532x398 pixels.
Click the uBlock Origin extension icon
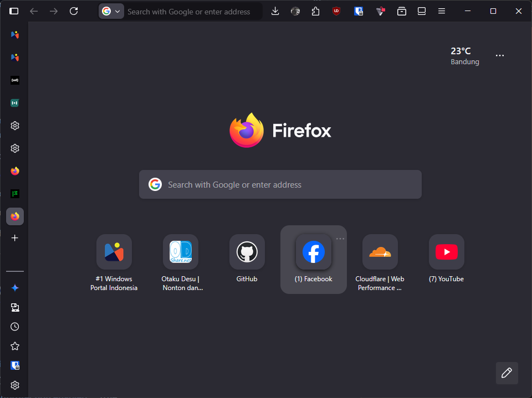pyautogui.click(x=336, y=11)
